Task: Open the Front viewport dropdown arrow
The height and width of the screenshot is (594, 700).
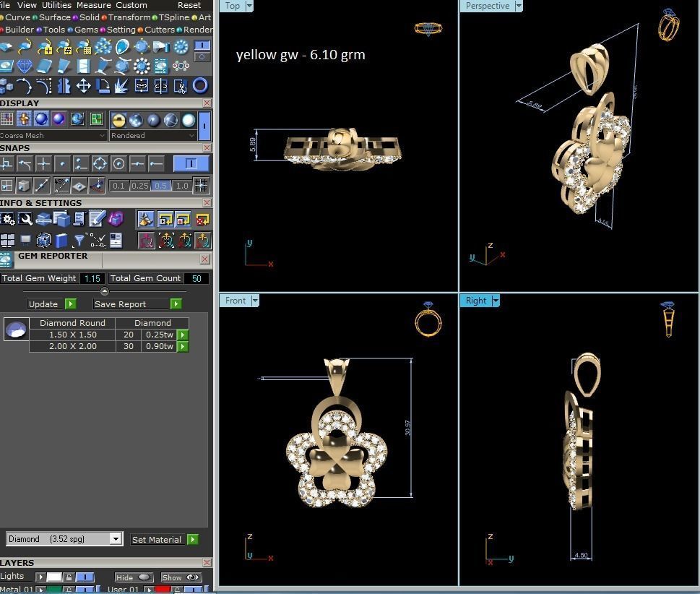Action: 255,301
